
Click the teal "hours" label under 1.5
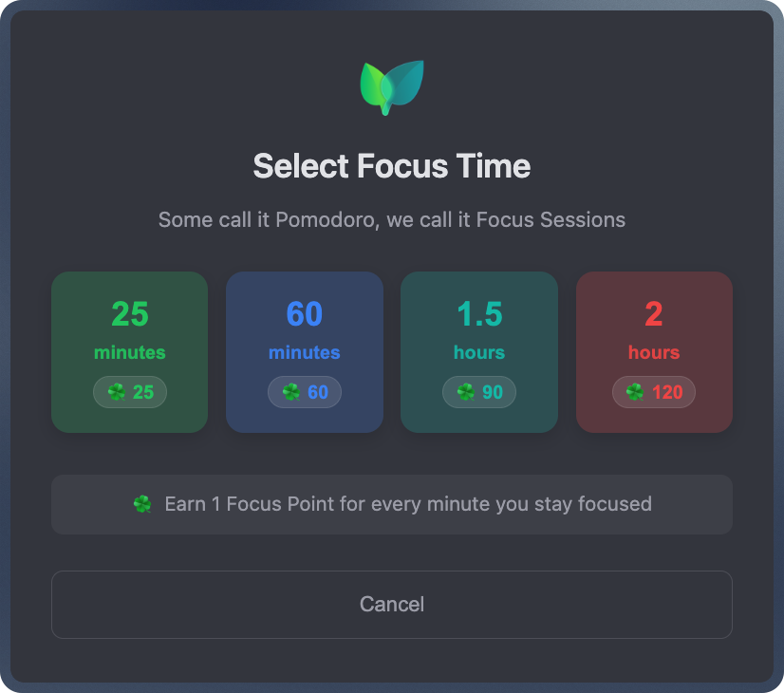click(479, 352)
